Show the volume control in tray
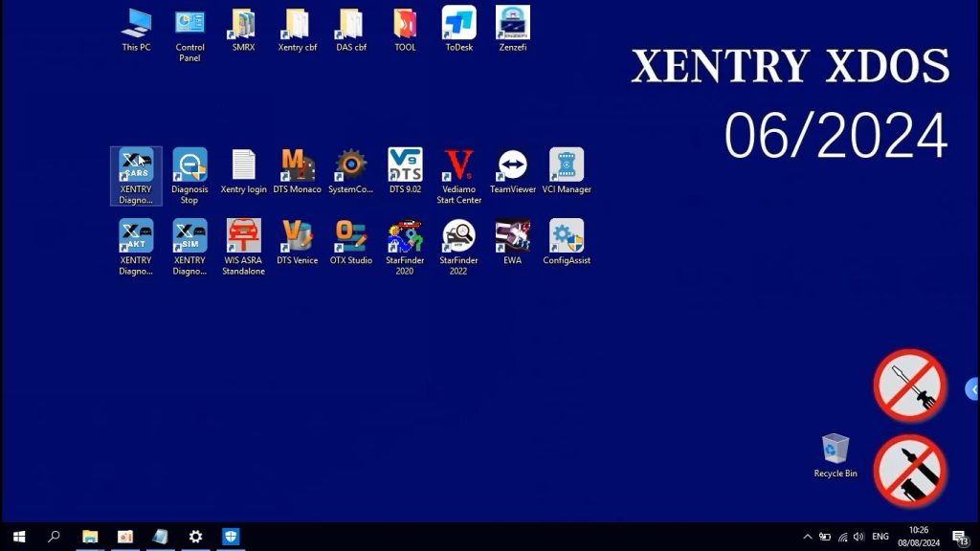This screenshot has height=551, width=980. 858,537
